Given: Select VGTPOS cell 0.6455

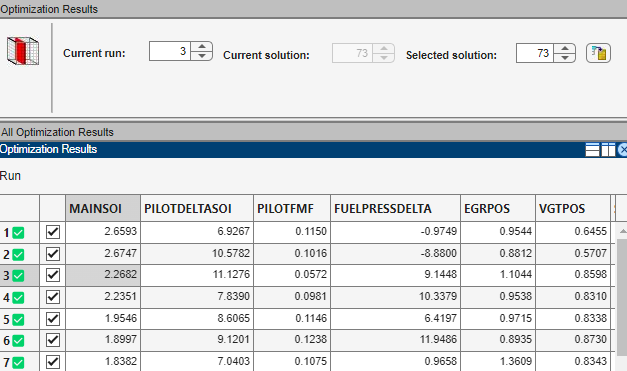Looking at the screenshot, I should pyautogui.click(x=573, y=232).
